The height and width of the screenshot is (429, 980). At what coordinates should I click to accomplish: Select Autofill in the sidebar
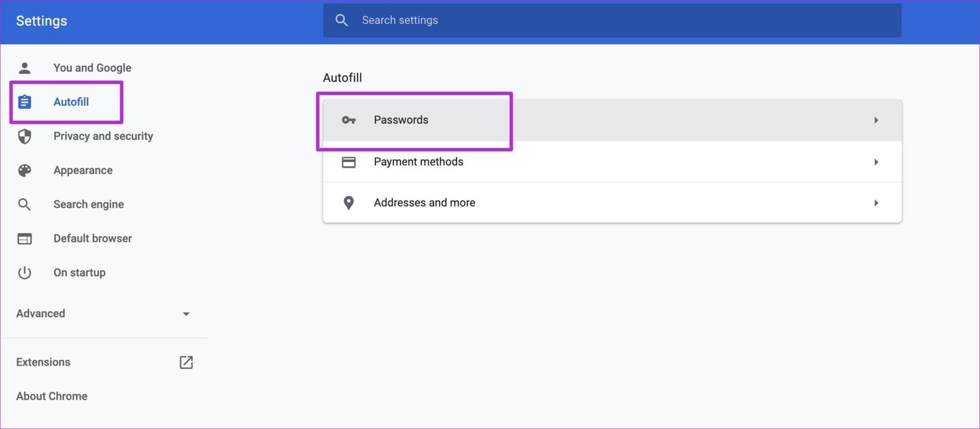click(71, 102)
